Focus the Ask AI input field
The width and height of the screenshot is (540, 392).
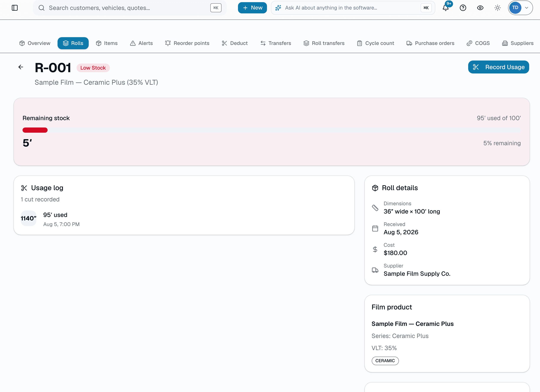tap(353, 8)
